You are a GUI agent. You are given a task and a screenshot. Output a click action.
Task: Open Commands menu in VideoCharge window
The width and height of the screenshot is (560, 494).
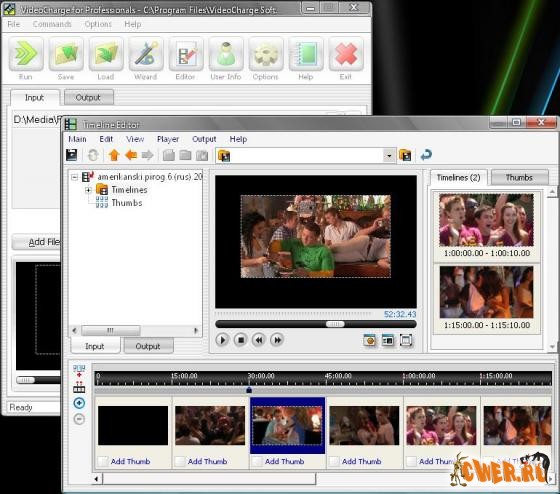(x=52, y=24)
